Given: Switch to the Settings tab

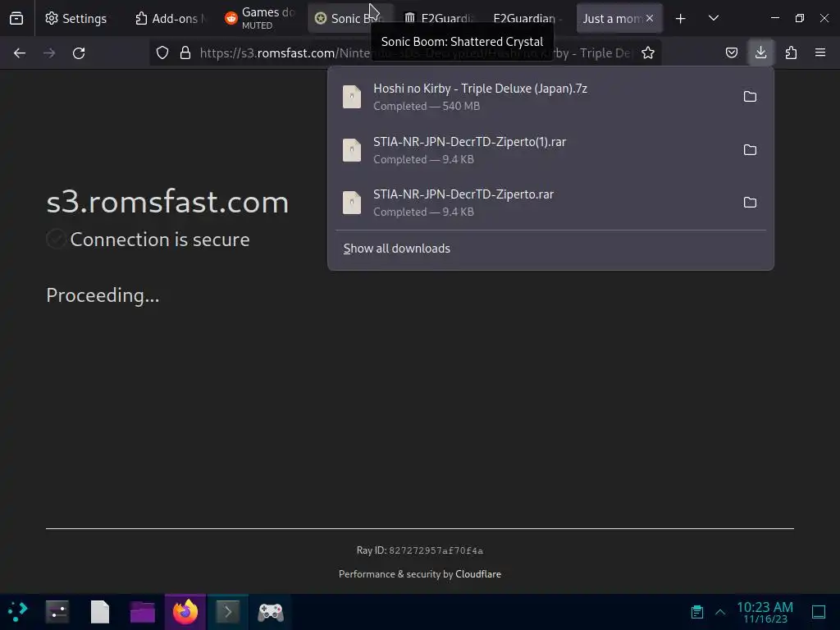Looking at the screenshot, I should coord(76,18).
